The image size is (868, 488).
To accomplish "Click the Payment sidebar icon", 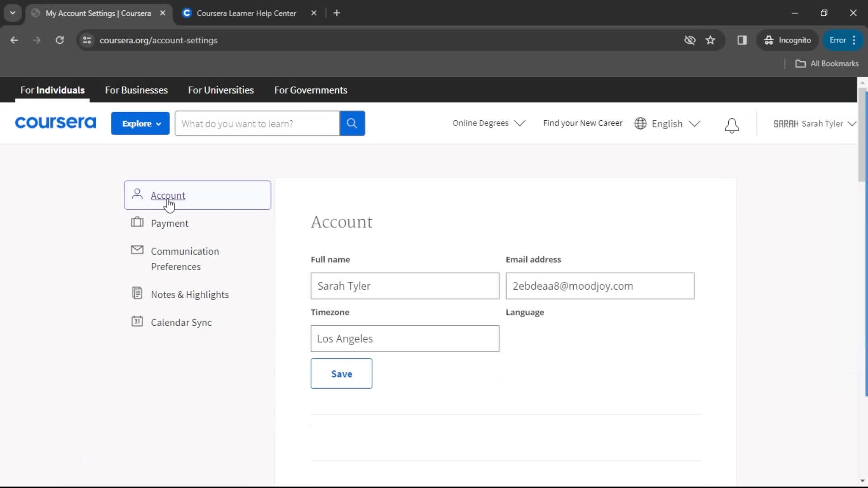I will (x=138, y=223).
